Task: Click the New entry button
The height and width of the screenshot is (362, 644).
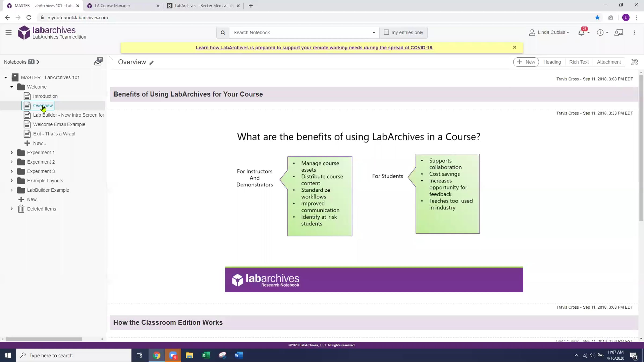Action: (x=526, y=62)
